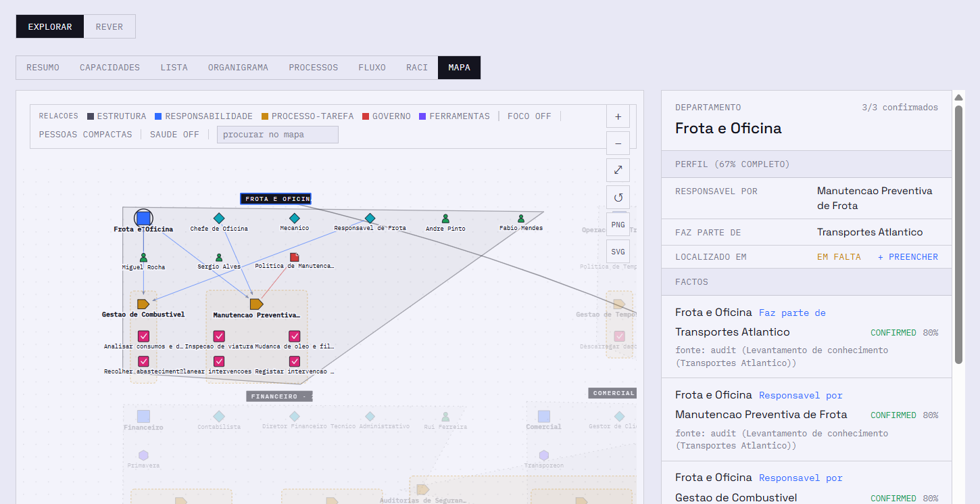
Task: Select the Mapa tab
Action: [x=460, y=68]
